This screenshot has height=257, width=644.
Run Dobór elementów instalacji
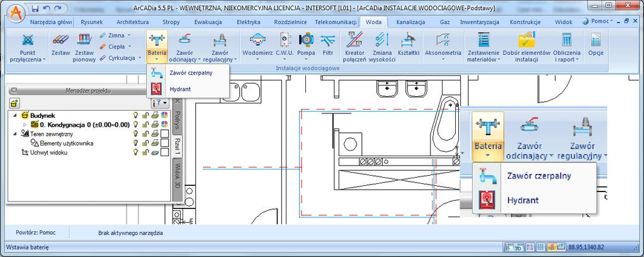pyautogui.click(x=526, y=47)
